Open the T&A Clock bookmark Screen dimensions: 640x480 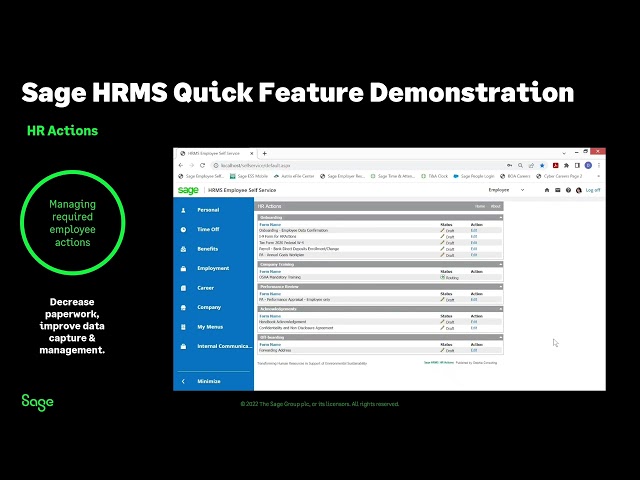tap(434, 176)
